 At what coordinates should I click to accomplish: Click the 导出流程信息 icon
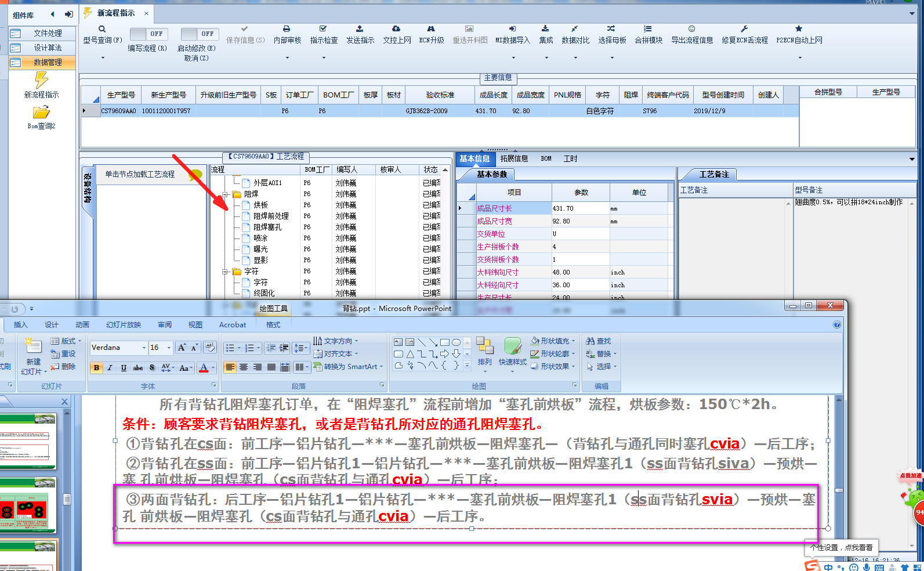click(691, 28)
